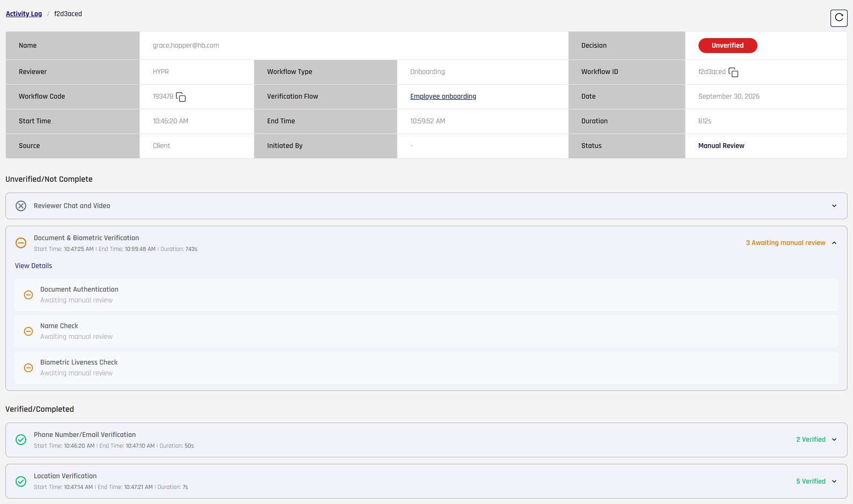Open View Details link
The image size is (853, 504).
coord(33,266)
